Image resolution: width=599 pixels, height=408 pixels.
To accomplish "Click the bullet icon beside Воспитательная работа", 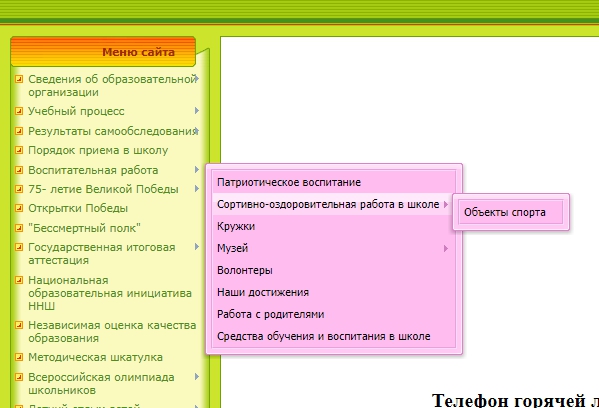I will pyautogui.click(x=19, y=170).
